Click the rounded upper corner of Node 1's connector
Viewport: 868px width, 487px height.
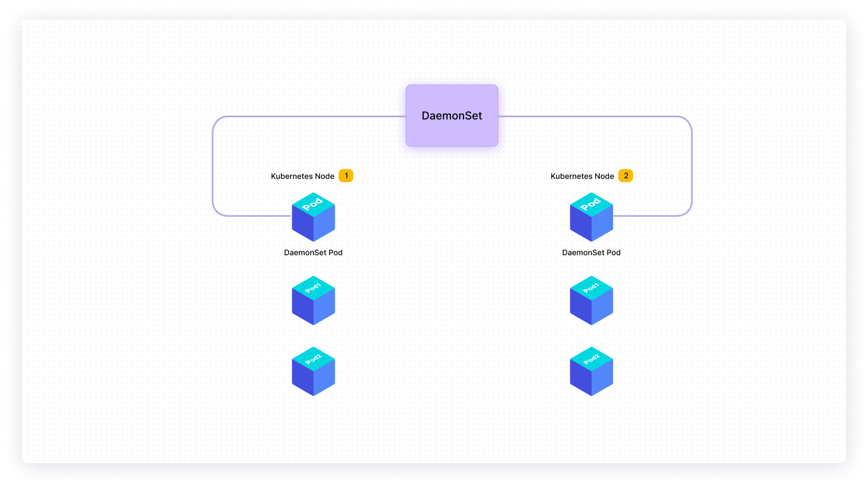click(x=216, y=121)
